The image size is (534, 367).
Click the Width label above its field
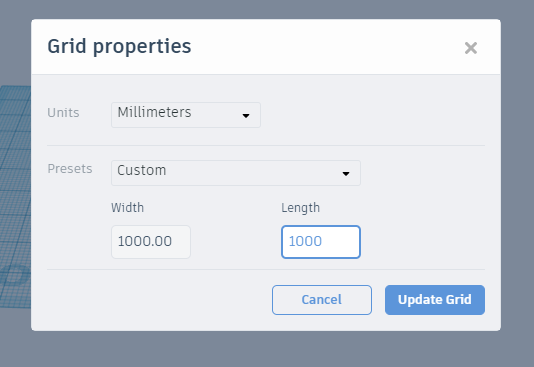[127, 208]
